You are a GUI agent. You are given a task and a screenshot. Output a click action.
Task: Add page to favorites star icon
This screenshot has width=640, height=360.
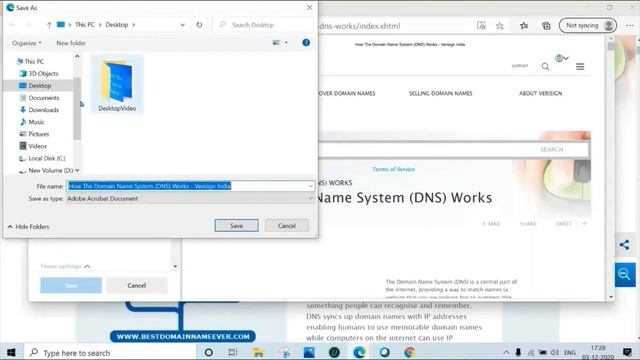point(500,26)
